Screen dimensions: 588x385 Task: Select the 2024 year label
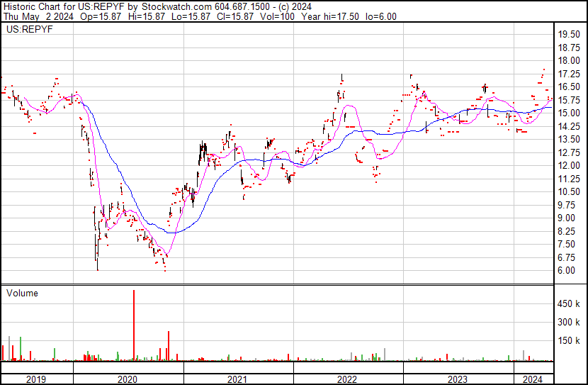533,379
